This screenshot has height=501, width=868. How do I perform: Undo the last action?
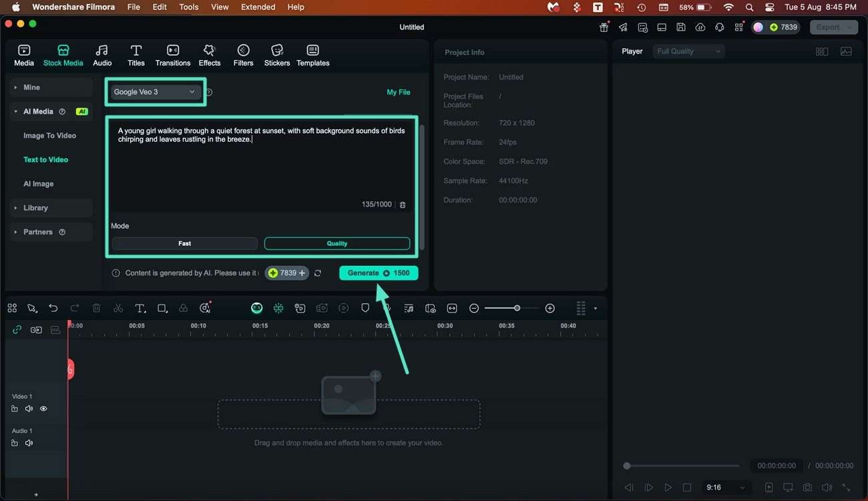pos(53,308)
